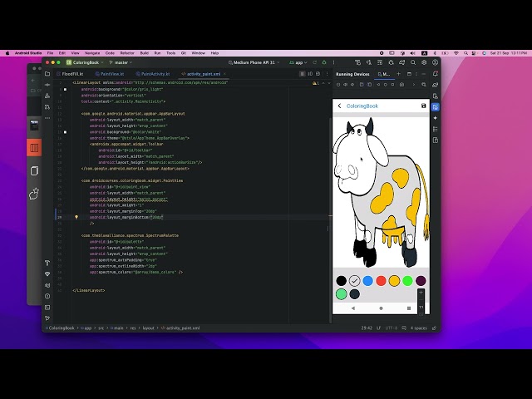Viewport: 532px width, 399px height.
Task: Click the intention lightbulb on line 29
Action: (76, 217)
